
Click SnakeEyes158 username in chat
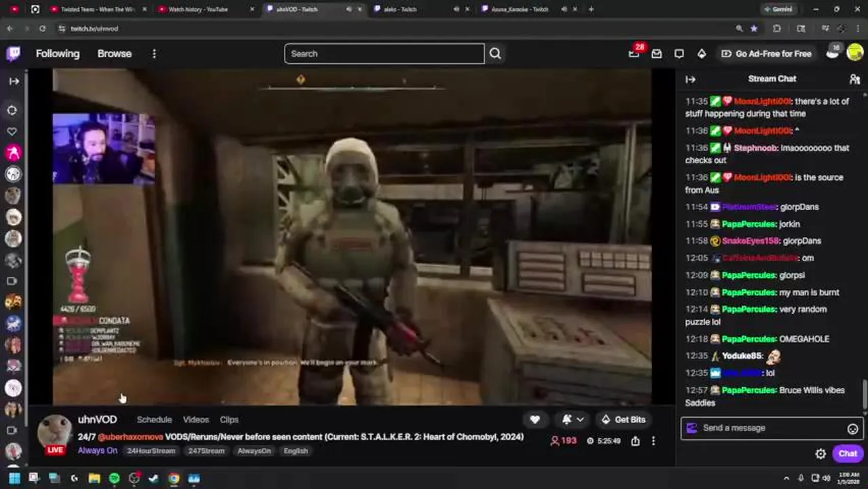[751, 240]
